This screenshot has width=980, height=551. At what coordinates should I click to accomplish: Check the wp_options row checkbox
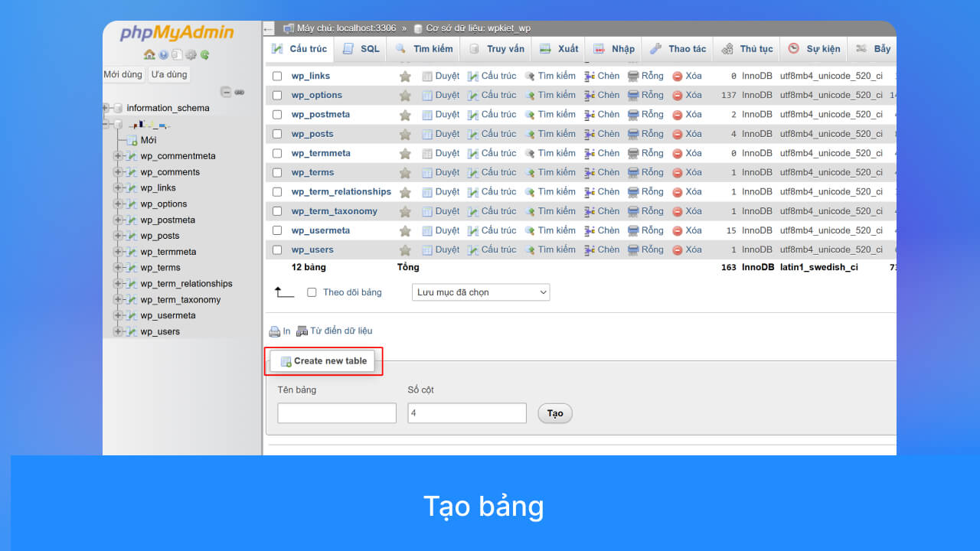click(277, 96)
